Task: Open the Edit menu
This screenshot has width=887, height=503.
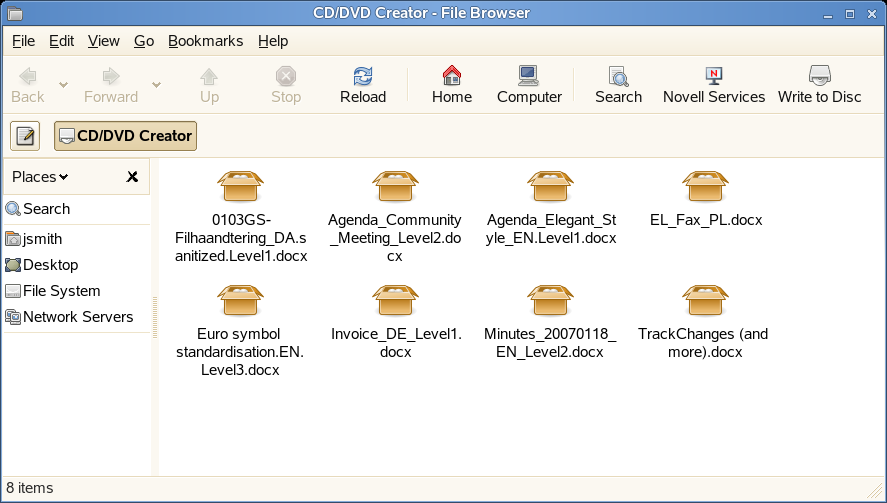Action: pyautogui.click(x=61, y=41)
